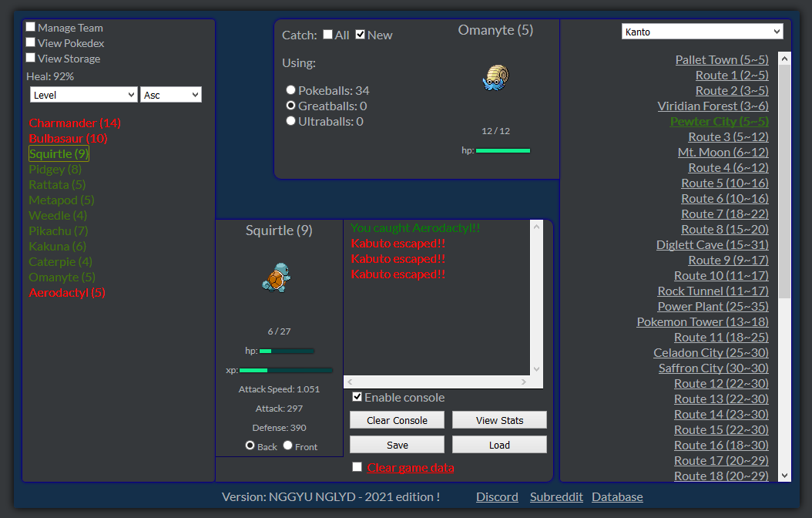Click the route list scroll up arrow
Viewport: 812px width, 518px height.
point(784,59)
